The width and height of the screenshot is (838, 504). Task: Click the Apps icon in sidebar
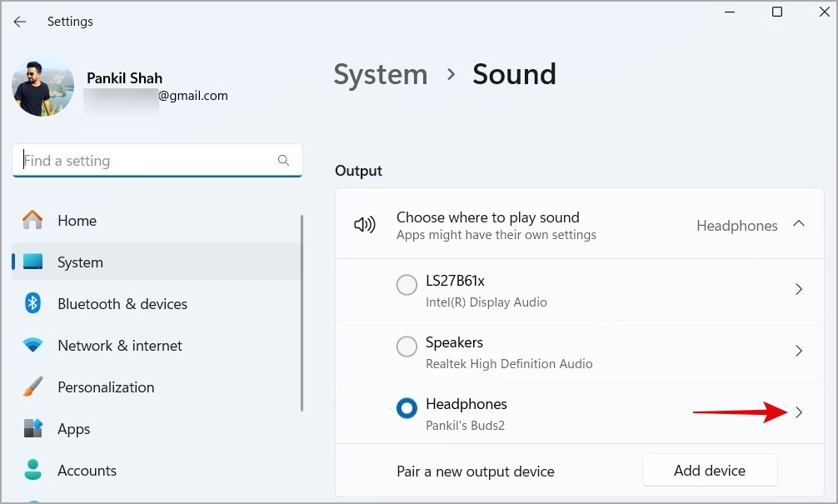[x=32, y=429]
